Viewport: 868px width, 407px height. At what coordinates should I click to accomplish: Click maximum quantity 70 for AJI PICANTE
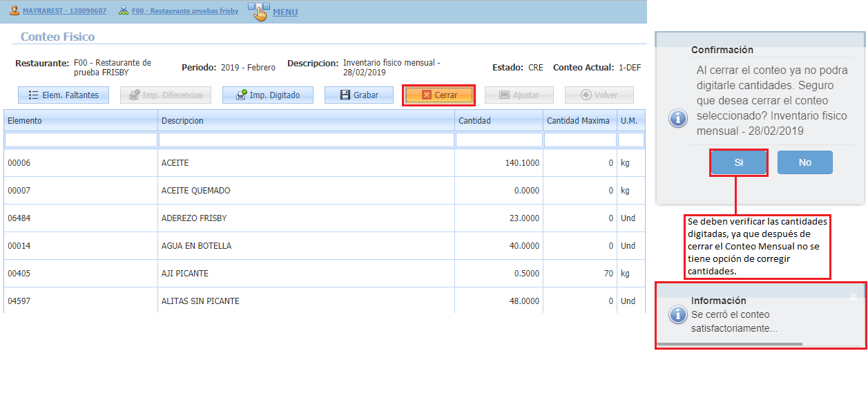click(580, 274)
